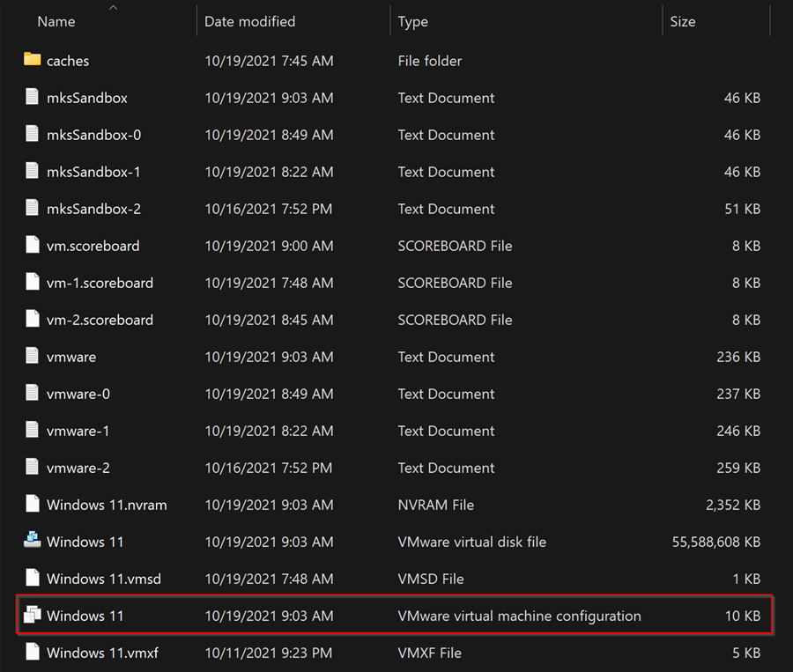Screen dimensions: 793x672
Task: Toggle sort direction arrow above Name
Action: [x=114, y=7]
